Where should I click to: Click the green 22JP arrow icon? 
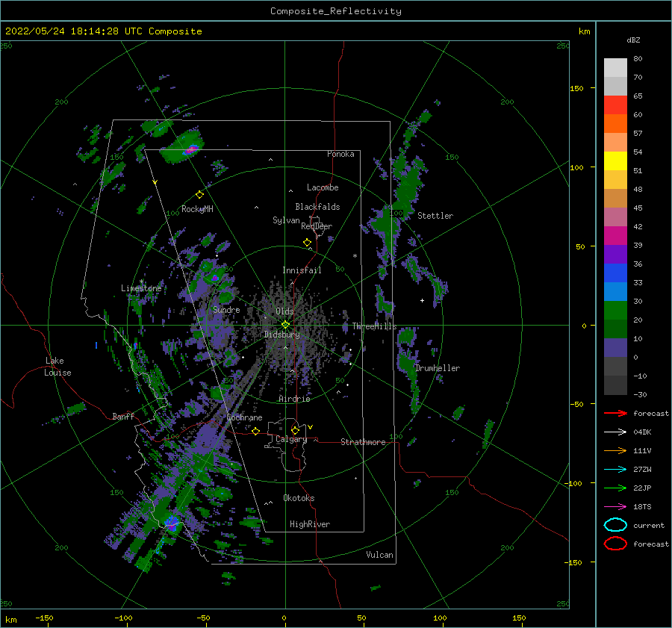(x=615, y=488)
